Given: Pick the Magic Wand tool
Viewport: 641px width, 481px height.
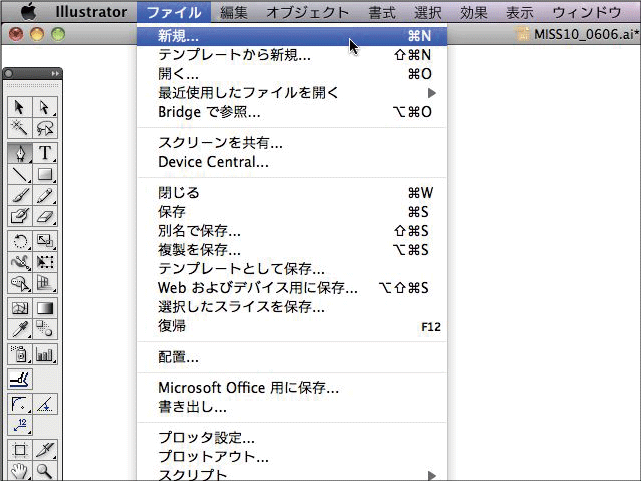Looking at the screenshot, I should click(x=20, y=128).
